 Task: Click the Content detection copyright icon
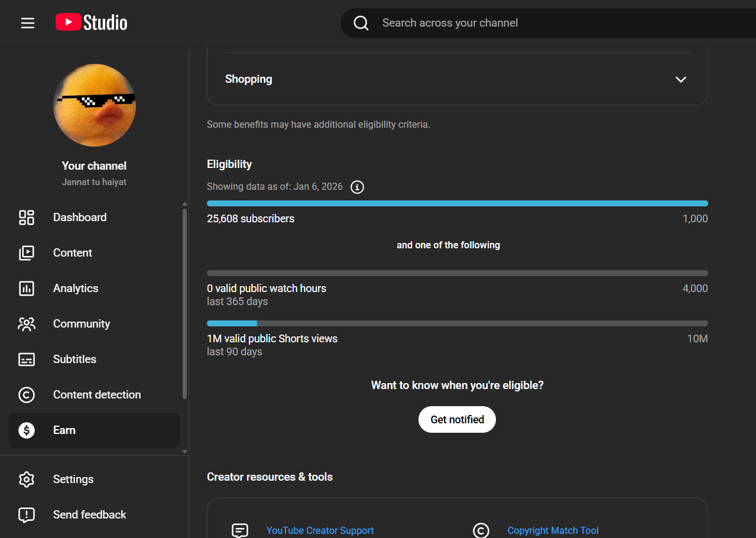[27, 395]
